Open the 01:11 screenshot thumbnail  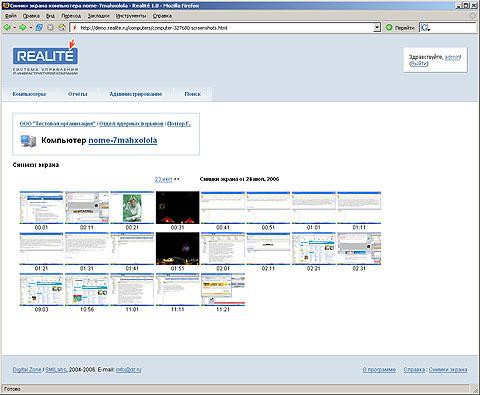pos(359,207)
